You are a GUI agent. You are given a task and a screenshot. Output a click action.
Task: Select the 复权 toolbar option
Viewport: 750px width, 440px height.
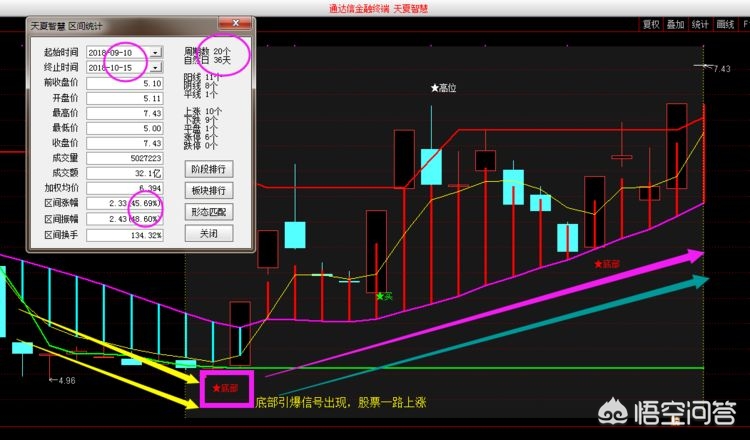coord(651,24)
